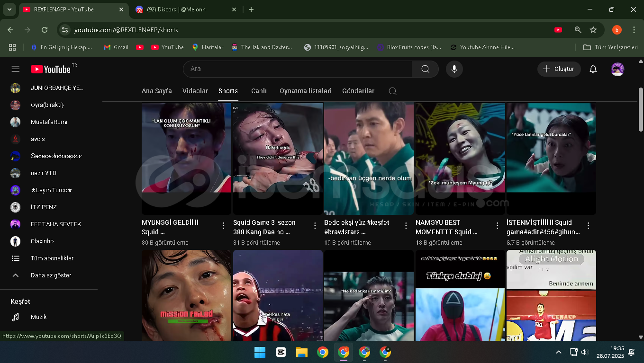The image size is (644, 363).
Task: Reload the page in Chrome
Action: tap(45, 30)
